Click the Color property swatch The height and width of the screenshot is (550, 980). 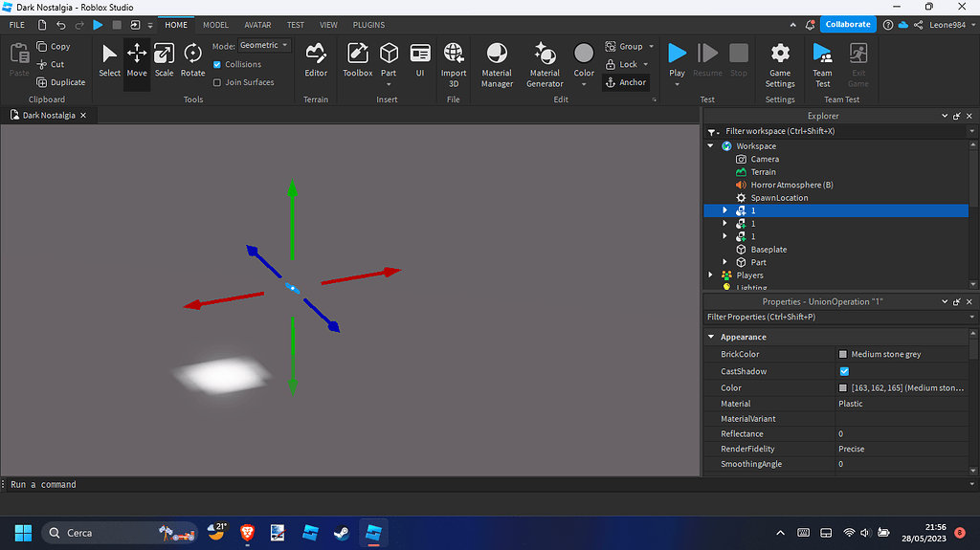pyautogui.click(x=842, y=388)
